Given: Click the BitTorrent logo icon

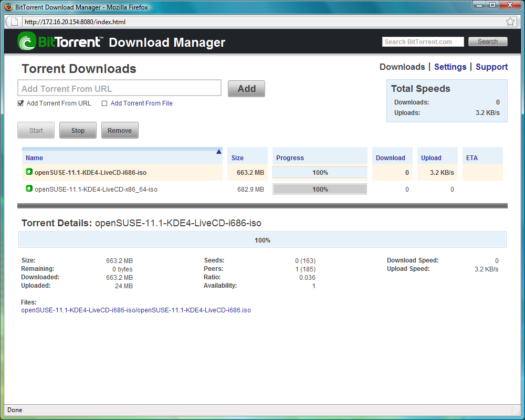Looking at the screenshot, I should [27, 41].
